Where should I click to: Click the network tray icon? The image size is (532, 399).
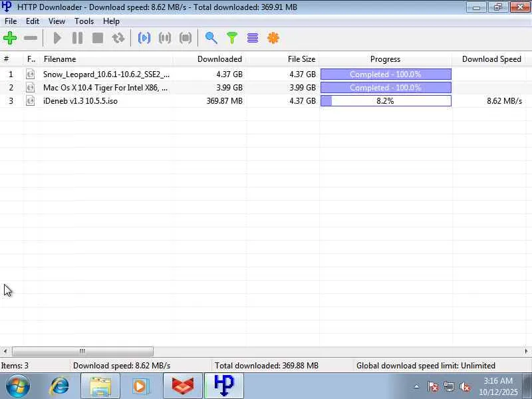(449, 386)
